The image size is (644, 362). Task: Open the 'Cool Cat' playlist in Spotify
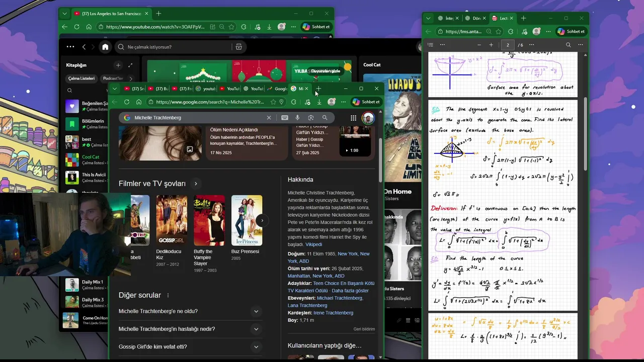87,160
